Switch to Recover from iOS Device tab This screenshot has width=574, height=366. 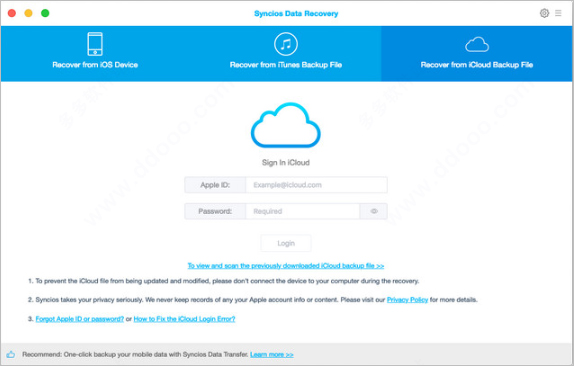[95, 53]
